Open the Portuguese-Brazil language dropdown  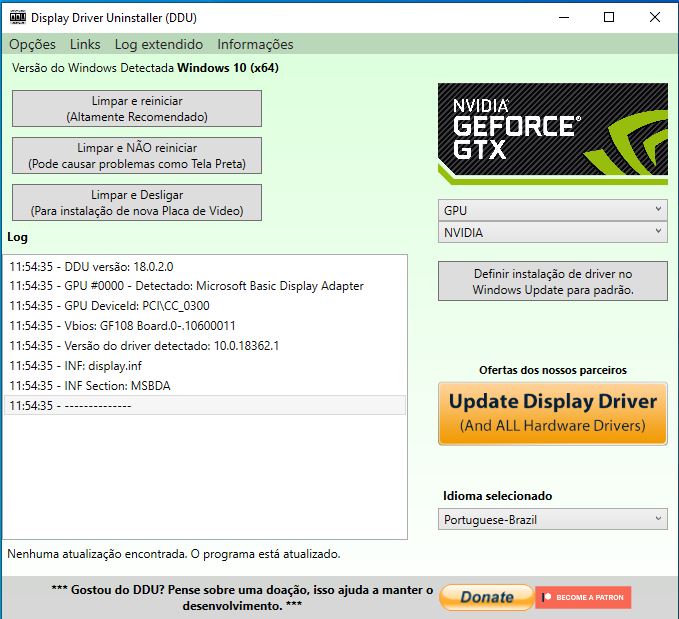553,519
